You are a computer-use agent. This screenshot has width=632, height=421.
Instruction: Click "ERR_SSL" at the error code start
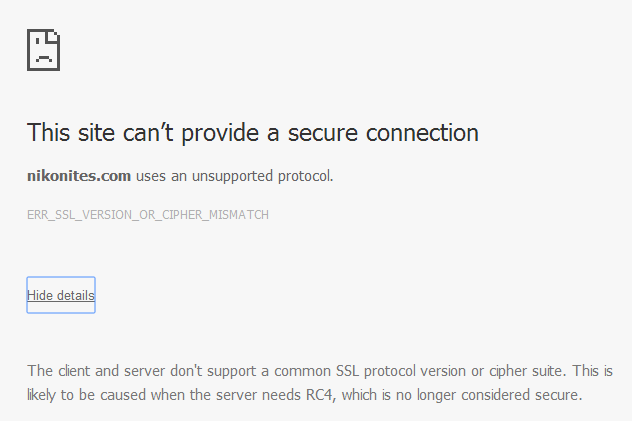click(x=49, y=215)
